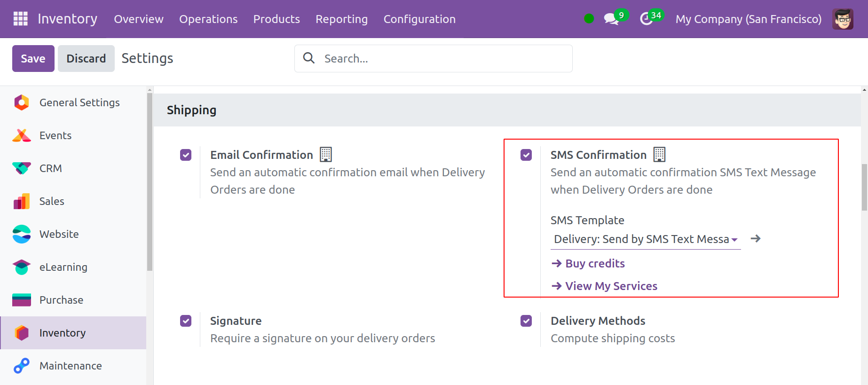Open CRM settings from sidebar icon
868x385 pixels.
22,168
